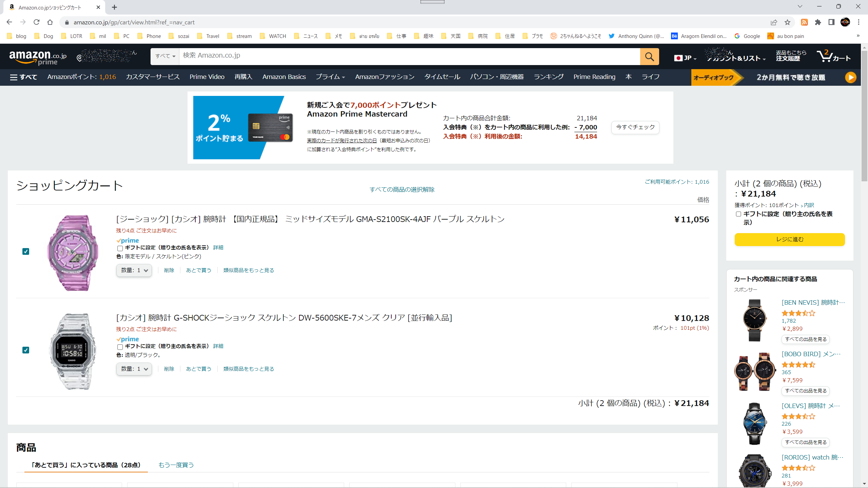The image size is (868, 488).
Task: Open a new tab with plus icon
Action: (114, 7)
